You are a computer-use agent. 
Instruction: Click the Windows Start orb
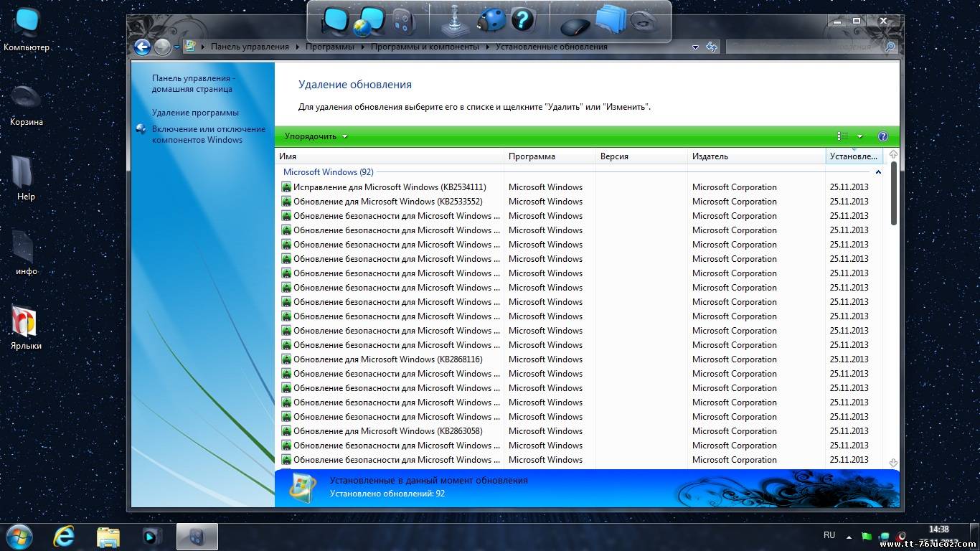pyautogui.click(x=19, y=536)
